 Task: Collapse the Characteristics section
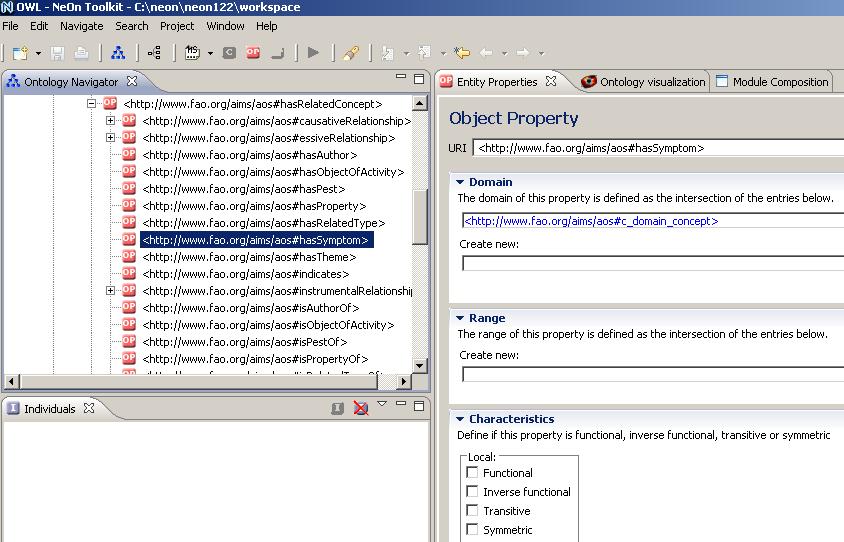(460, 419)
